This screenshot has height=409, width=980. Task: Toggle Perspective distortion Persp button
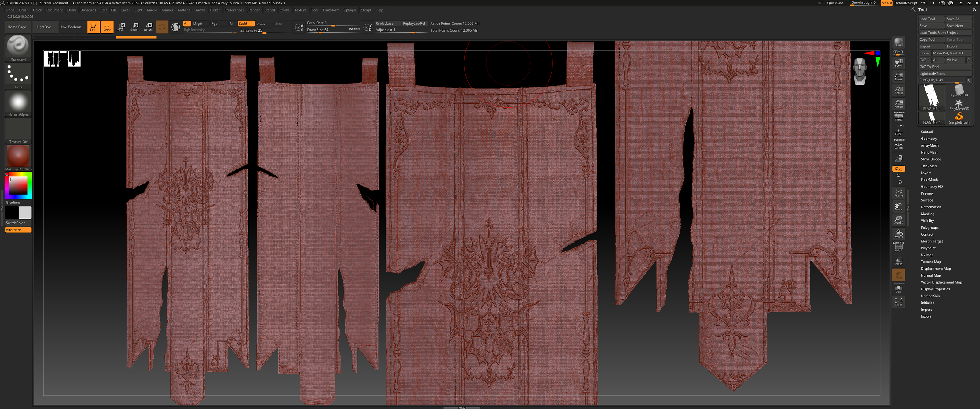click(898, 117)
